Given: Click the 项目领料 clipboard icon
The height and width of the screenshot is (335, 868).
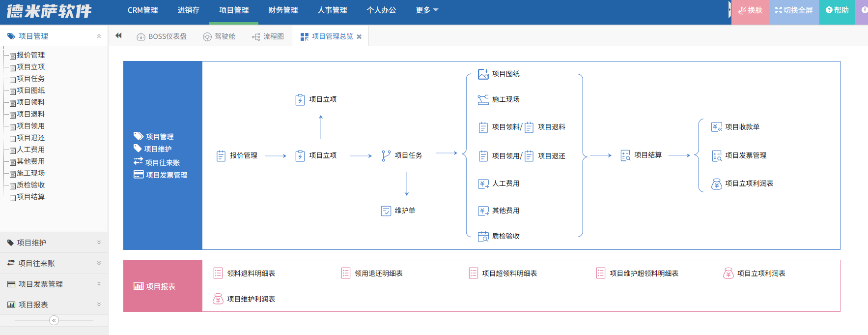Looking at the screenshot, I should pos(483,127).
